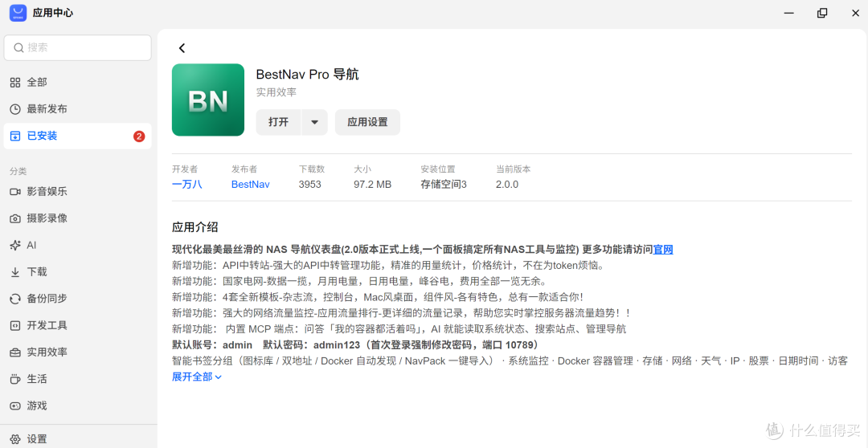Click the magnifier icon in search box
Image resolution: width=868 pixels, height=448 pixels.
18,48
